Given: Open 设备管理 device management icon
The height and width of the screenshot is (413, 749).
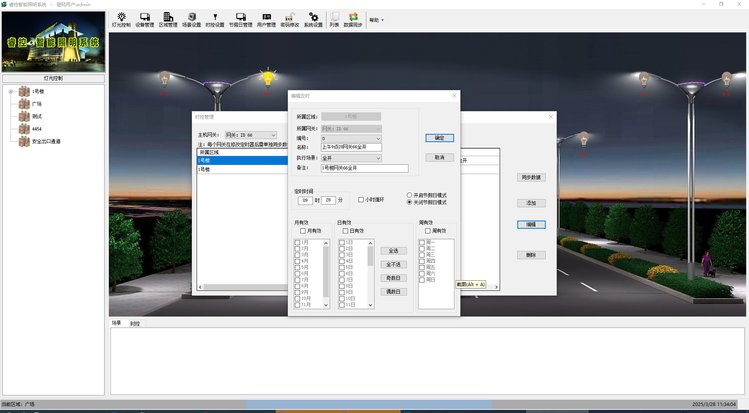Looking at the screenshot, I should click(x=145, y=19).
